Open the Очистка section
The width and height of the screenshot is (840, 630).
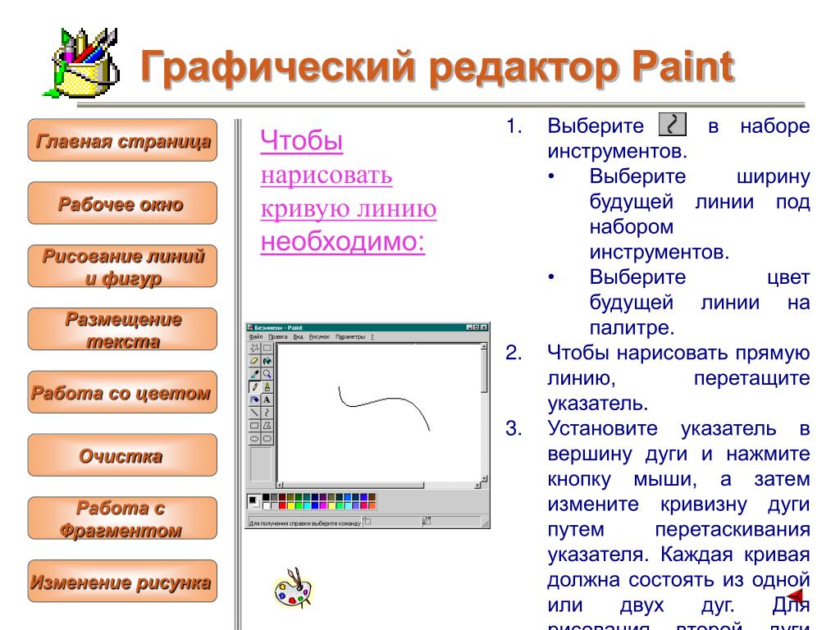(x=123, y=455)
